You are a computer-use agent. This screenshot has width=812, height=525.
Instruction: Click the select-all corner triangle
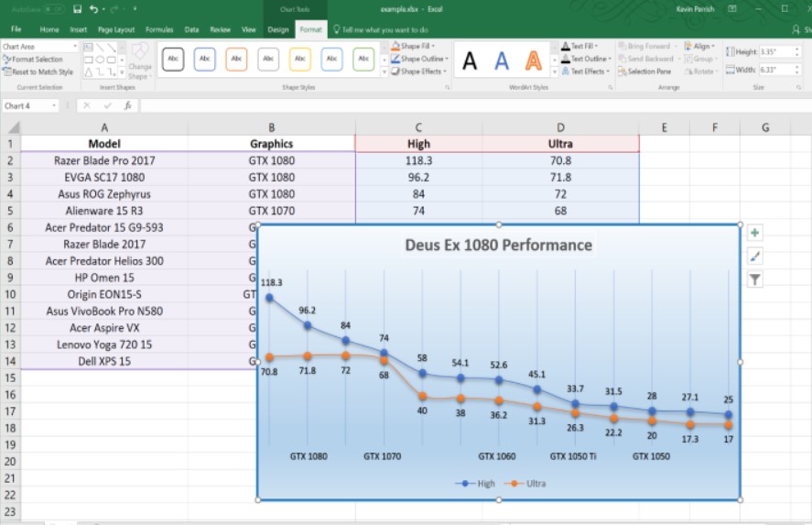point(13,127)
